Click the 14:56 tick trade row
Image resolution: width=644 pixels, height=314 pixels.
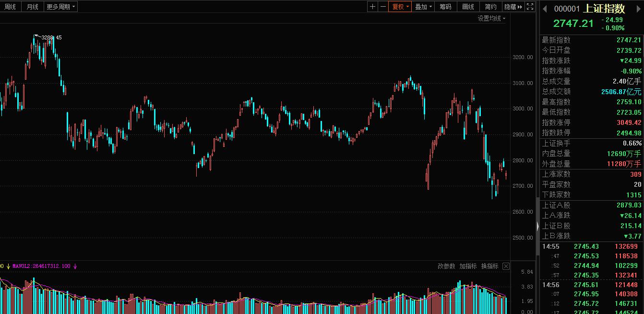591,285
